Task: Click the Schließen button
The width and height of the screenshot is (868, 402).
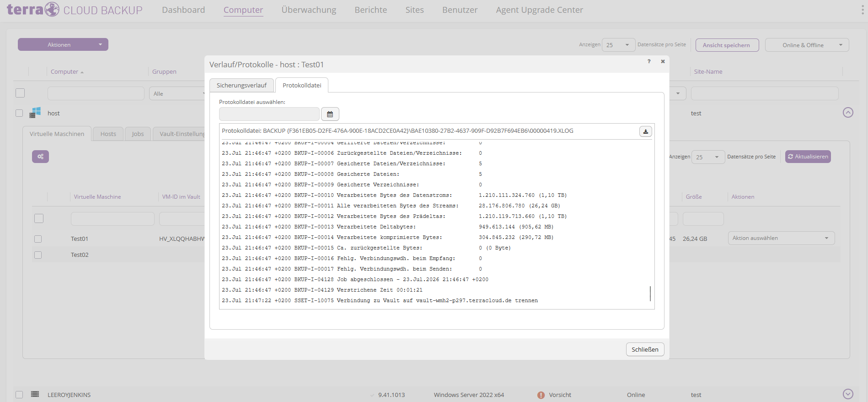Action: (x=645, y=349)
